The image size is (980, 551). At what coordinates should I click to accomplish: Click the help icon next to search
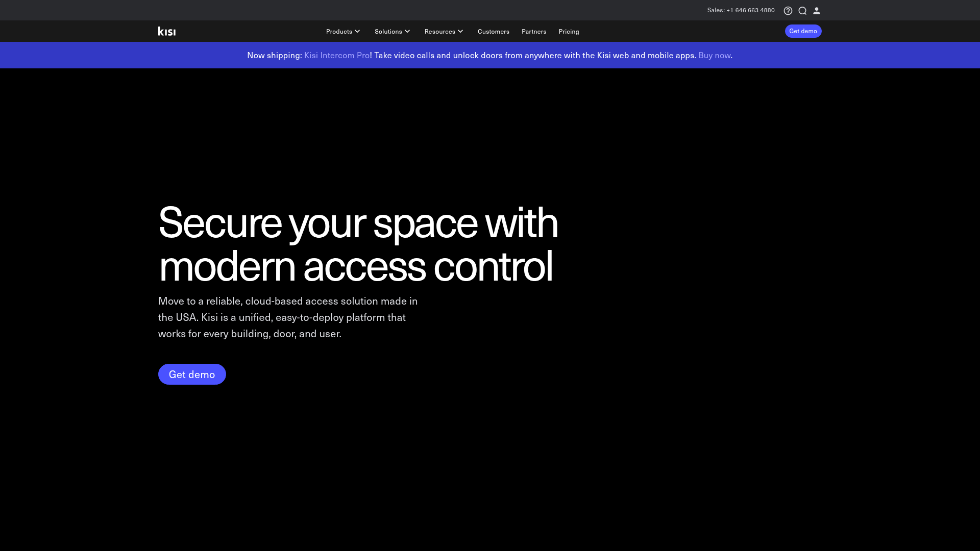click(788, 10)
